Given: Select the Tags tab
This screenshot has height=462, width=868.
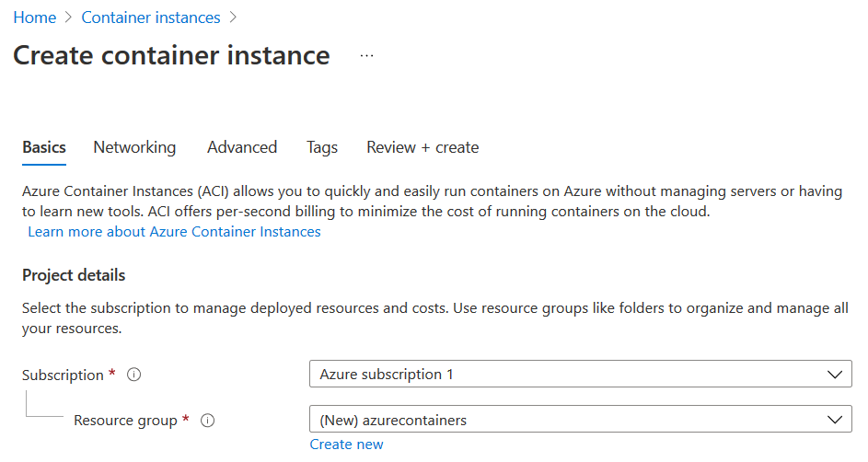Looking at the screenshot, I should coord(322,147).
